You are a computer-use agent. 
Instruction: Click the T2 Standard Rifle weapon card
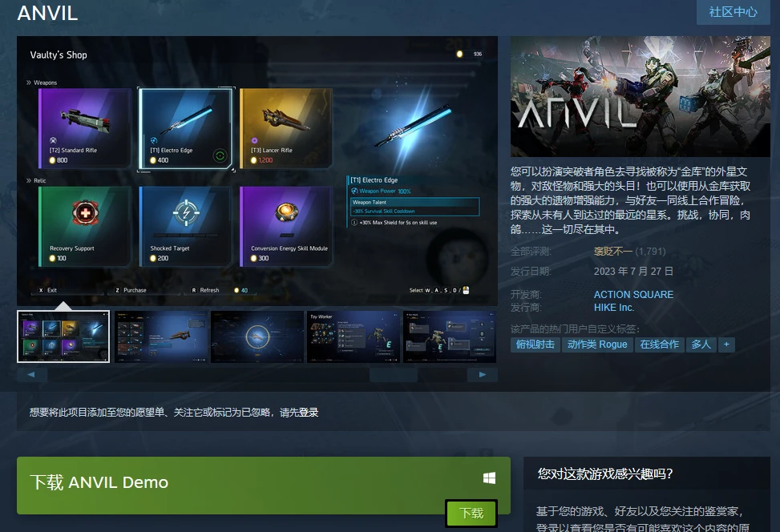point(85,128)
